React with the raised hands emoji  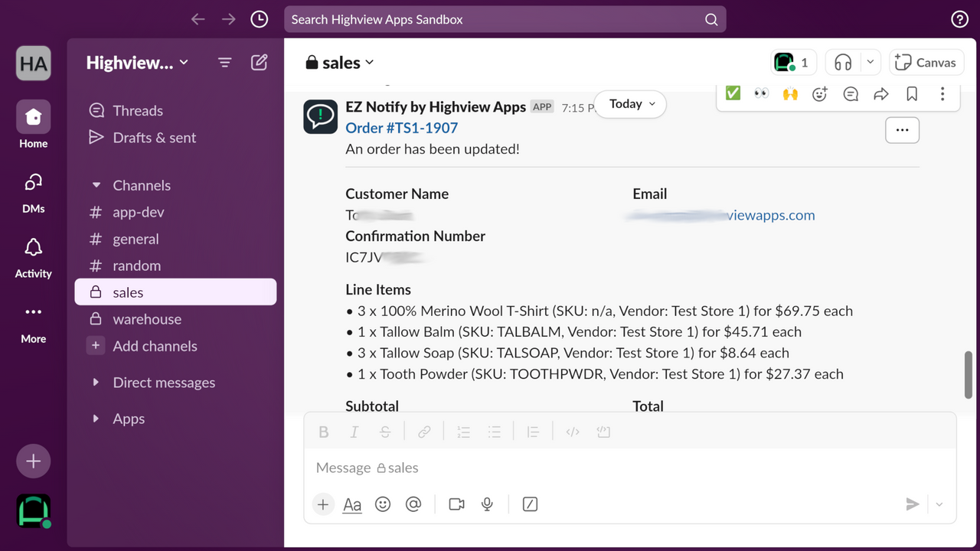click(790, 93)
